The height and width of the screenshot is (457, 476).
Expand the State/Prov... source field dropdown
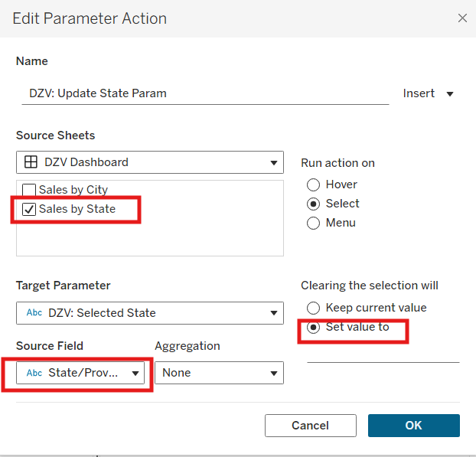135,373
